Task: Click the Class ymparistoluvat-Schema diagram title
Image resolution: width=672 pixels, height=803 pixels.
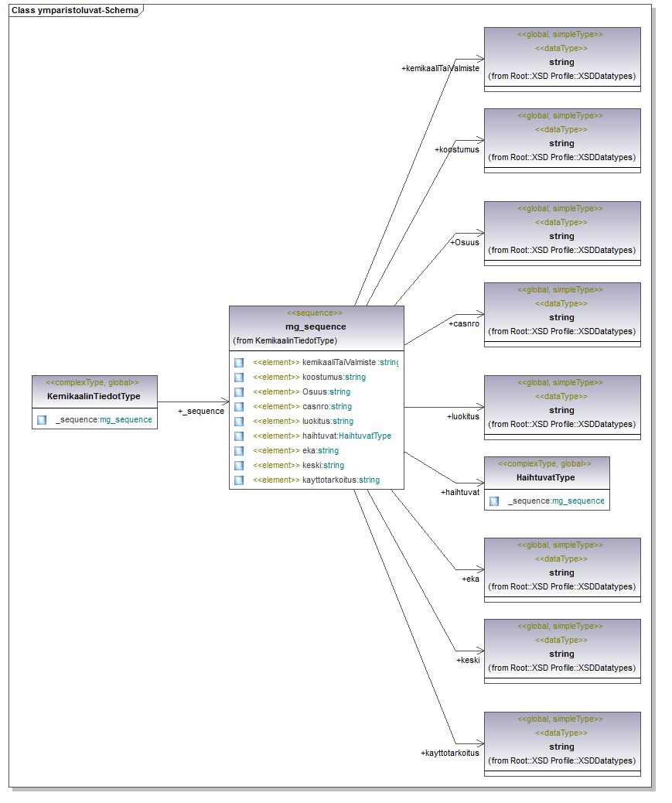Action: pyautogui.click(x=74, y=10)
